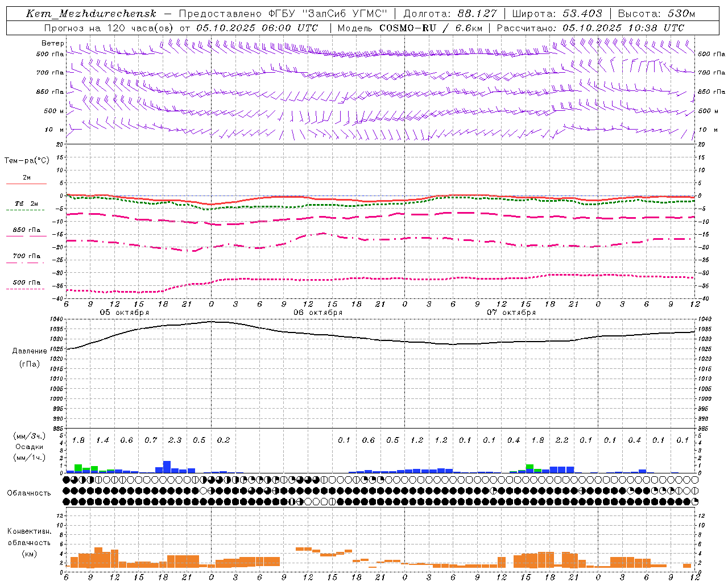Click the 1.4 precipitation total value
The height and width of the screenshot is (582, 728).
(102, 440)
